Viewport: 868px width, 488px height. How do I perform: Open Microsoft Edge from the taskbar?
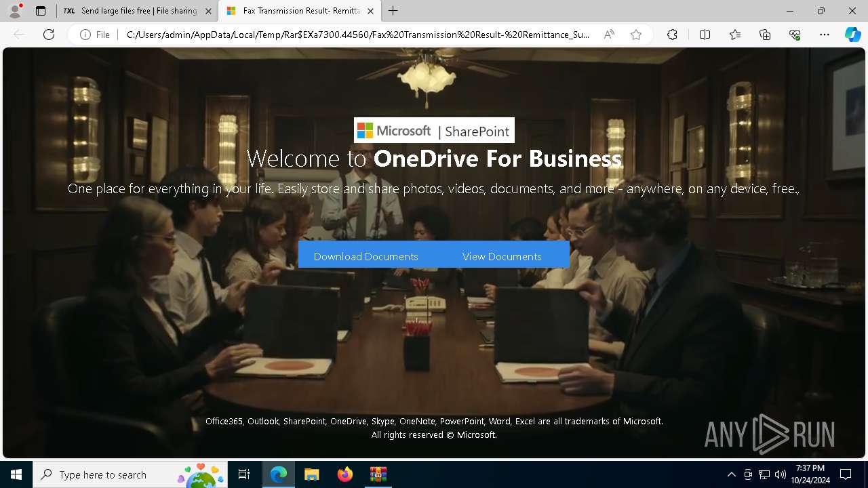(279, 474)
